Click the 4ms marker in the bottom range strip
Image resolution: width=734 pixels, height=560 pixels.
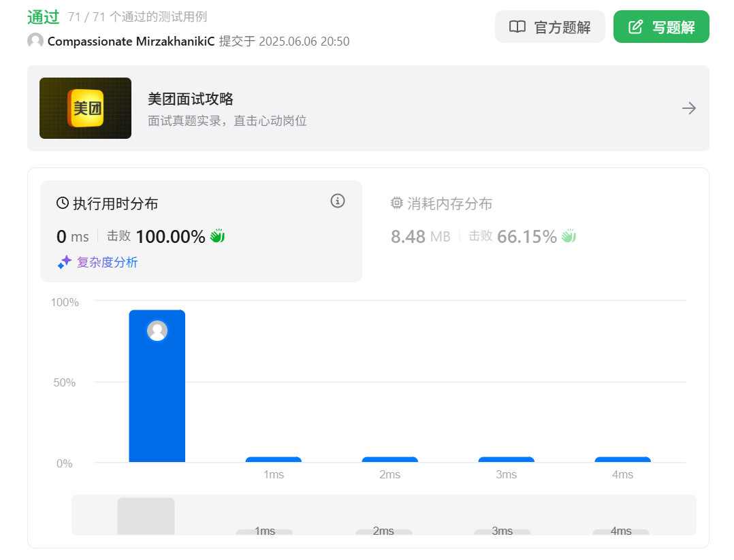coord(621,531)
